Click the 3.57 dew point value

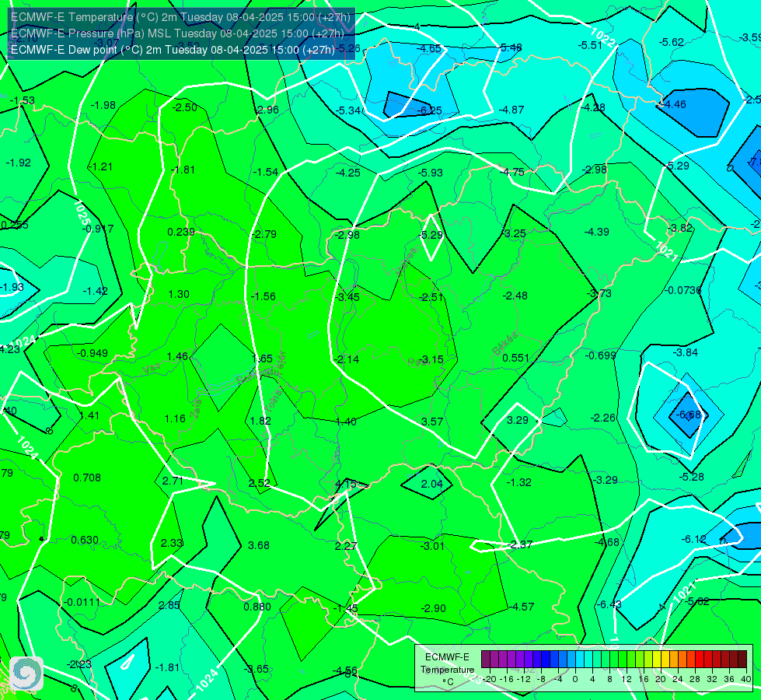(432, 422)
